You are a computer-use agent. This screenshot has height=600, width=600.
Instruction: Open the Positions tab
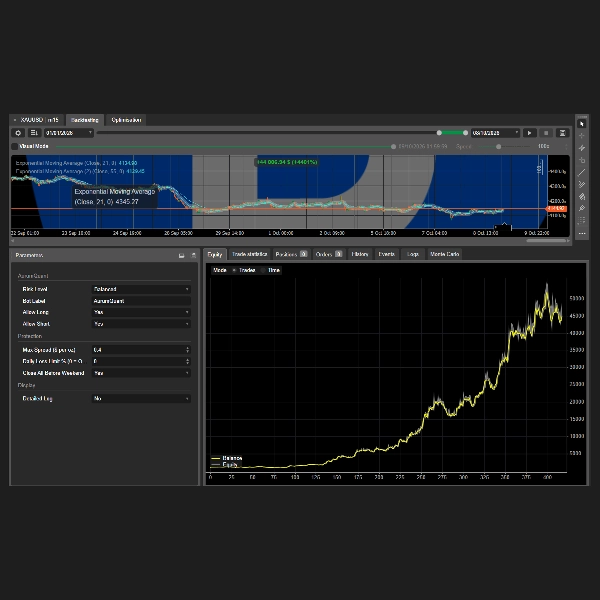click(x=291, y=254)
